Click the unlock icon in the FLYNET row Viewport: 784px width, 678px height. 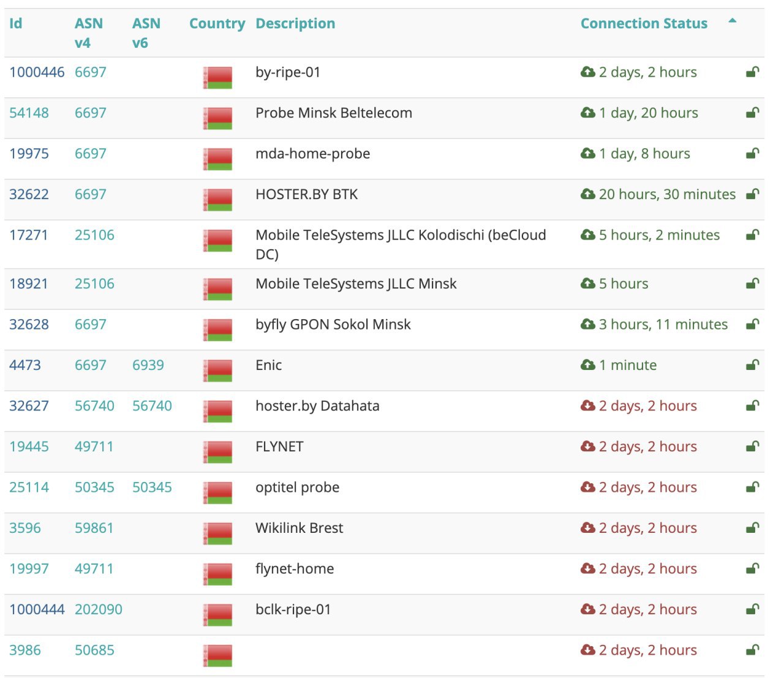753,446
